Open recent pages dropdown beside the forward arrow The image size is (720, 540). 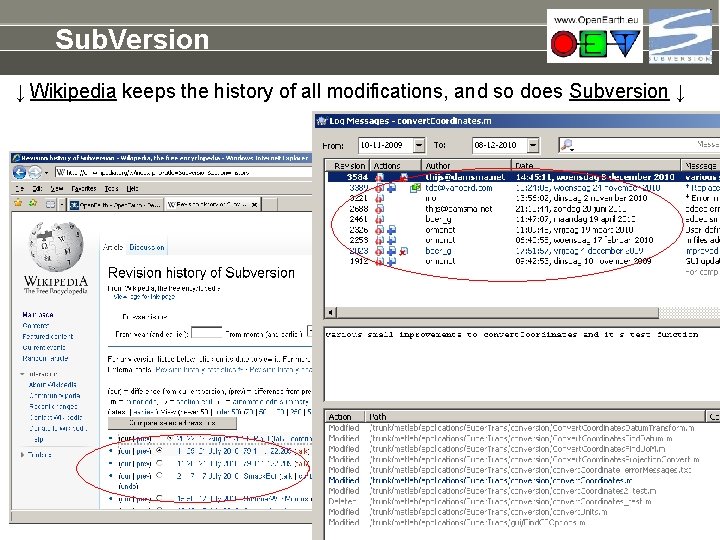point(46,173)
